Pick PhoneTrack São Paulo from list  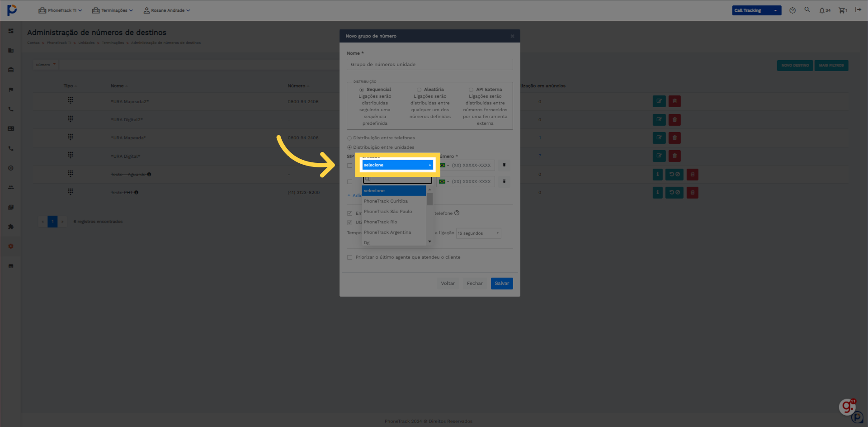pyautogui.click(x=394, y=212)
